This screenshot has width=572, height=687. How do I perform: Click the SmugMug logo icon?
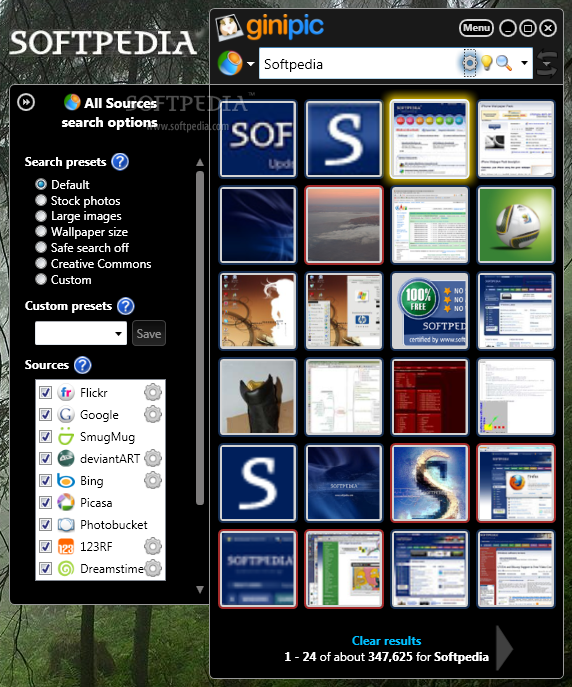pyautogui.click(x=66, y=436)
